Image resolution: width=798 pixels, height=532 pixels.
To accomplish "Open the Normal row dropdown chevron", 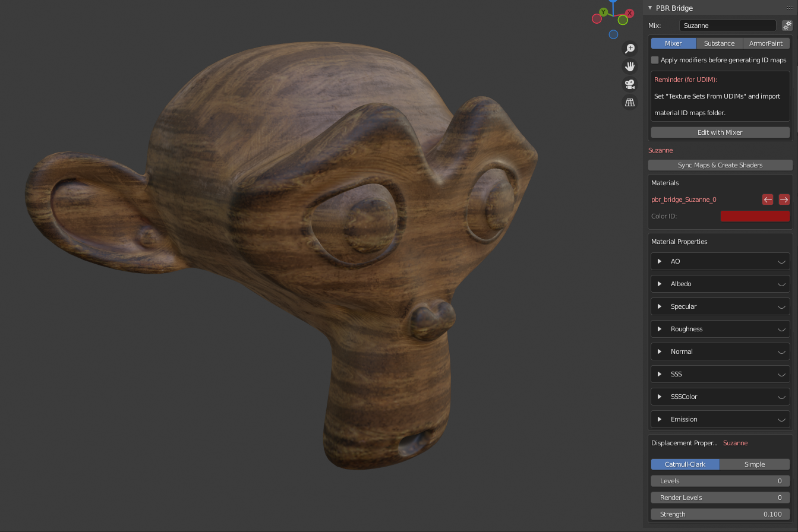I will (781, 352).
